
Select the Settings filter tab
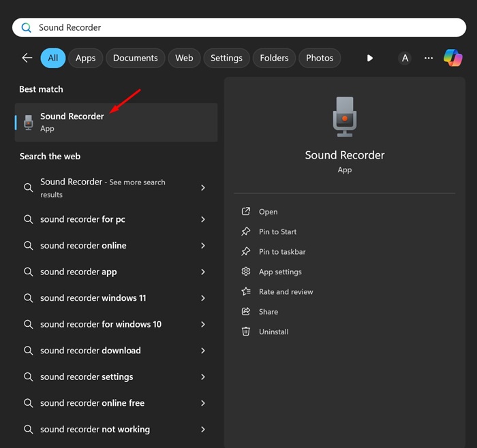click(226, 58)
